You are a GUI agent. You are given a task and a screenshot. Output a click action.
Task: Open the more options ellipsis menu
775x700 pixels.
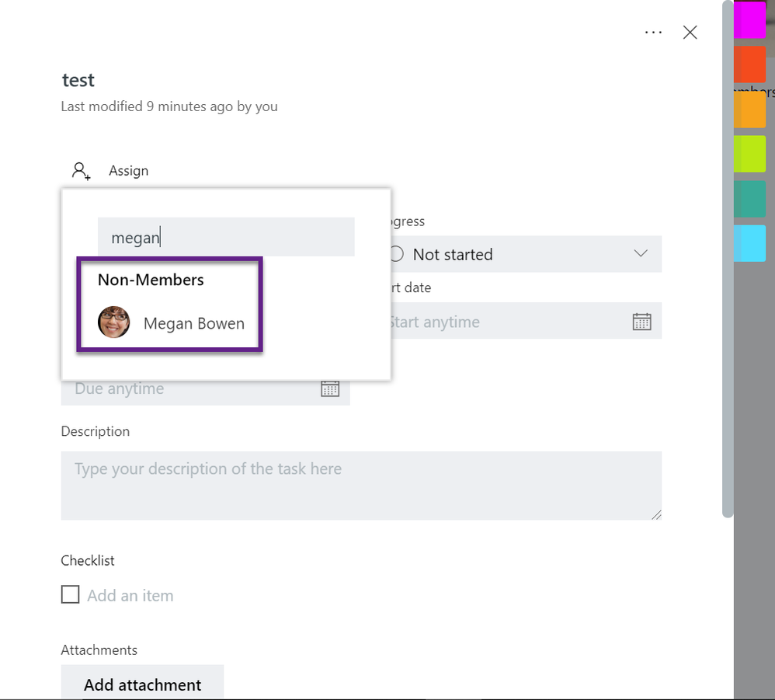[653, 33]
